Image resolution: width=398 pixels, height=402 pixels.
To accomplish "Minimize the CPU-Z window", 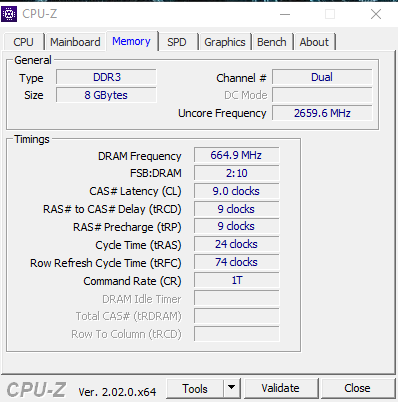I will [285, 14].
